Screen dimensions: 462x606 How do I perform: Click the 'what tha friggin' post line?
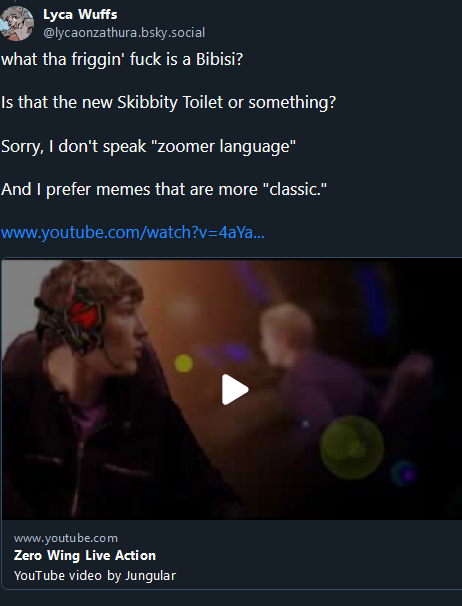pos(122,60)
